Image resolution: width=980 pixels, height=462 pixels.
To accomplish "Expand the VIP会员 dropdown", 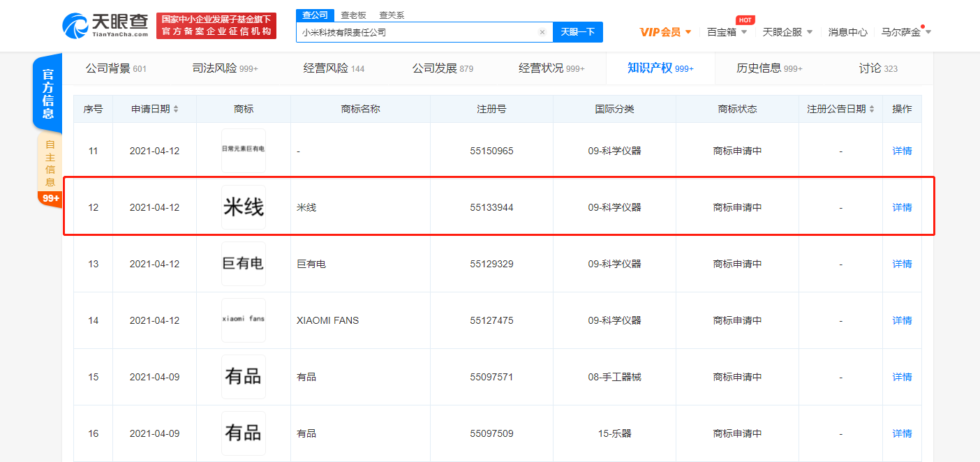I will click(665, 32).
